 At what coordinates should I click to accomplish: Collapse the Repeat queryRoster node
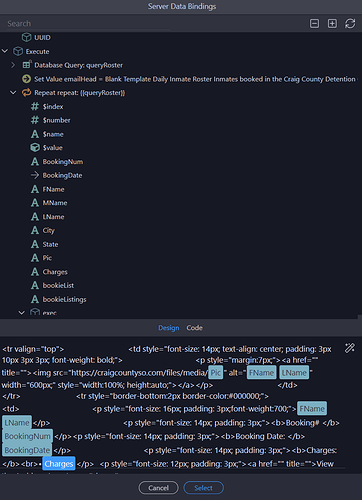click(13, 93)
